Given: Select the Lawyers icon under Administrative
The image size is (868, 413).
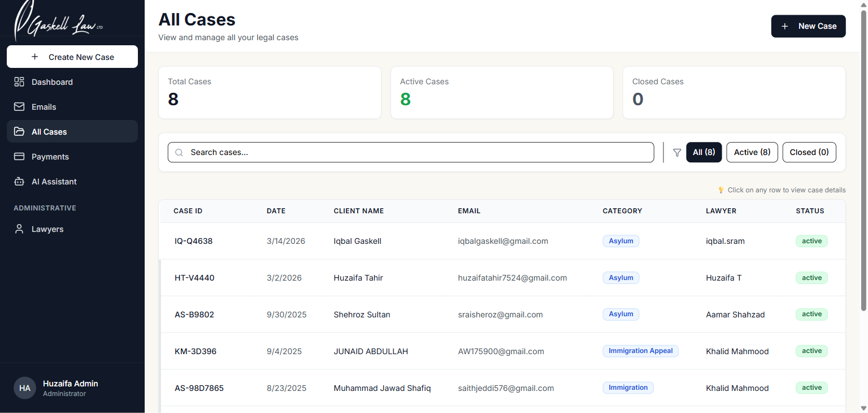Looking at the screenshot, I should tap(19, 229).
